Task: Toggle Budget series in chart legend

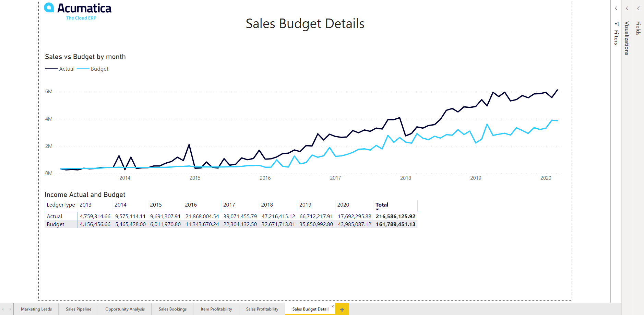Action: 93,69
